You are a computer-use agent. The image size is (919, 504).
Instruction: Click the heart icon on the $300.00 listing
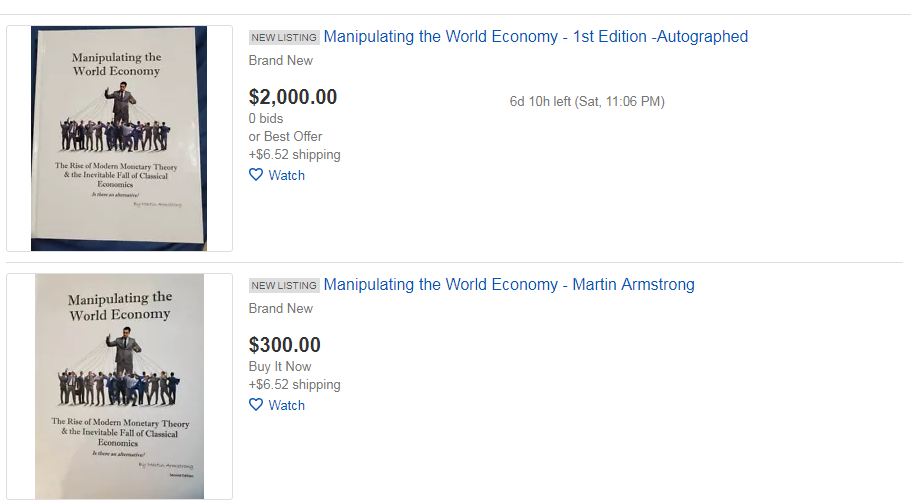(x=256, y=405)
